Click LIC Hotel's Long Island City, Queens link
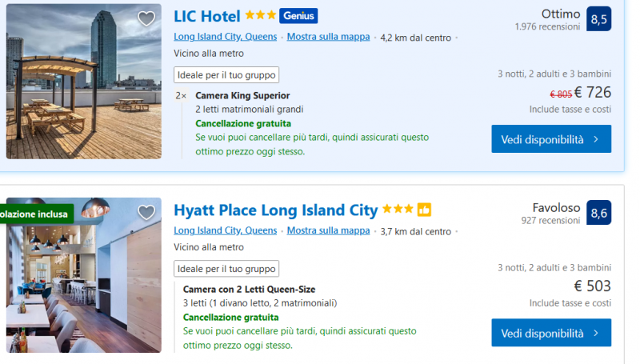Viewport: 640px width, 364px height. [225, 37]
